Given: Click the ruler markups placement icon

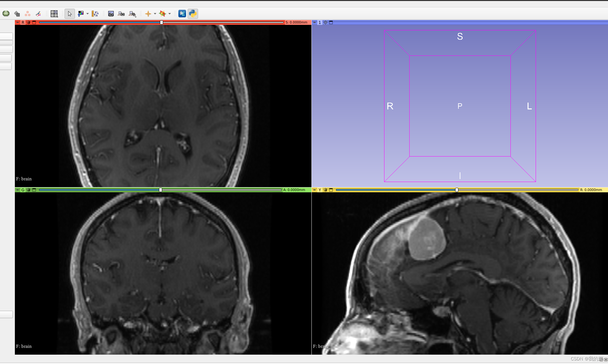Looking at the screenshot, I should (x=95, y=14).
